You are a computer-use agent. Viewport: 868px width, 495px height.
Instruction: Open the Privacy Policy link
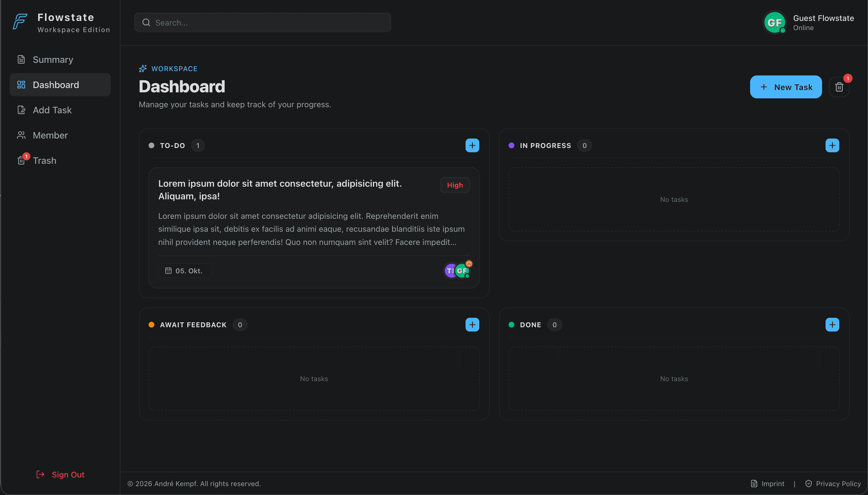pos(833,484)
